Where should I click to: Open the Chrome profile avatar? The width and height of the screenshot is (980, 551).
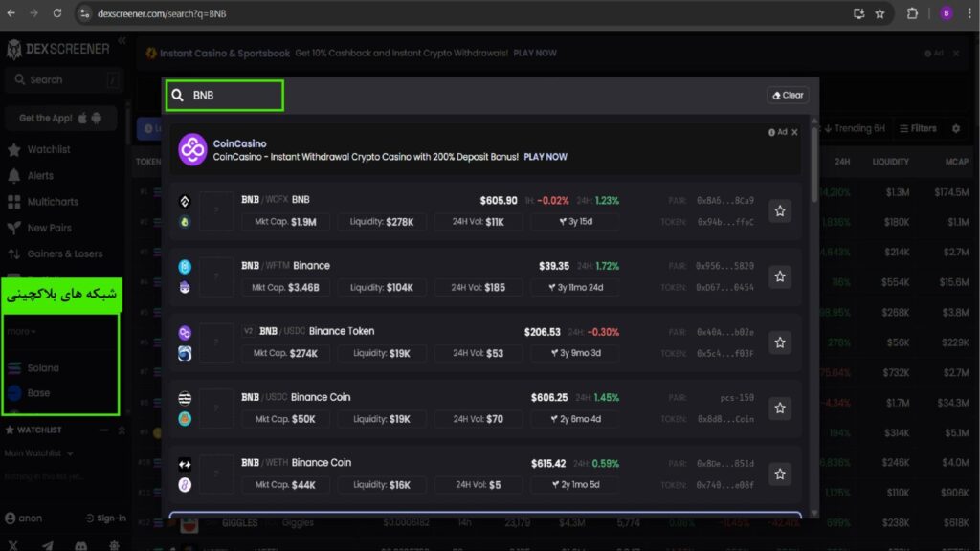click(947, 13)
